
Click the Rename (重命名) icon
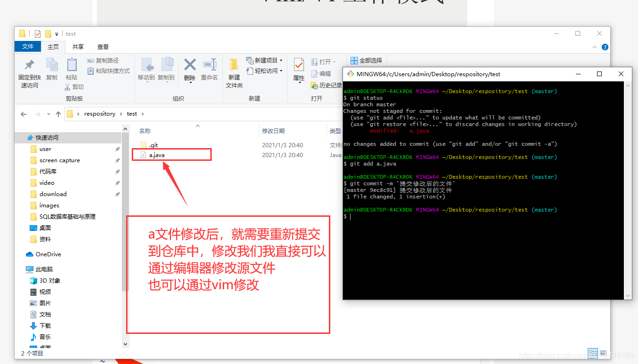[209, 64]
